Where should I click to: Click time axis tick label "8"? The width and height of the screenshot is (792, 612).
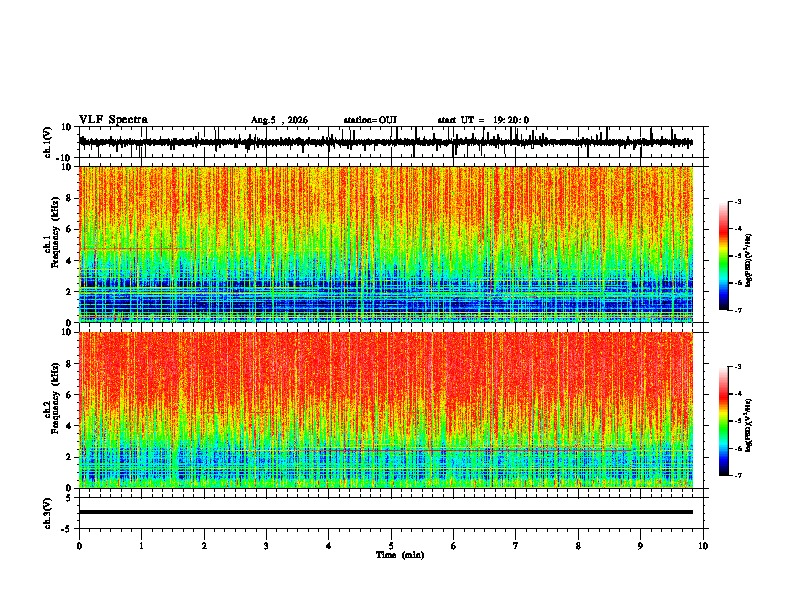click(x=578, y=546)
